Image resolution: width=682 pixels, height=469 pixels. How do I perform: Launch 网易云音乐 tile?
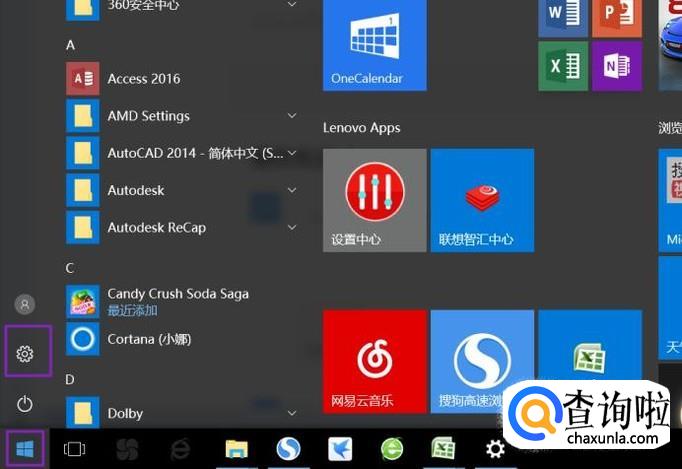[374, 362]
